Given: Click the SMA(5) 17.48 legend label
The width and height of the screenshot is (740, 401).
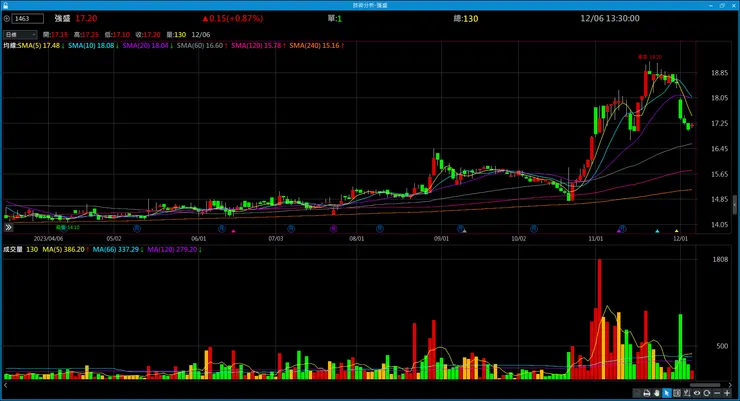Looking at the screenshot, I should tap(41, 46).
